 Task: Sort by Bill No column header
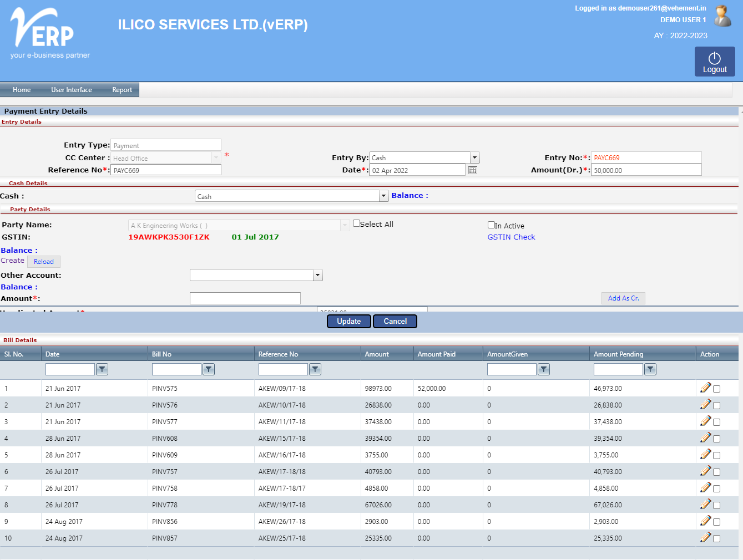tap(161, 354)
